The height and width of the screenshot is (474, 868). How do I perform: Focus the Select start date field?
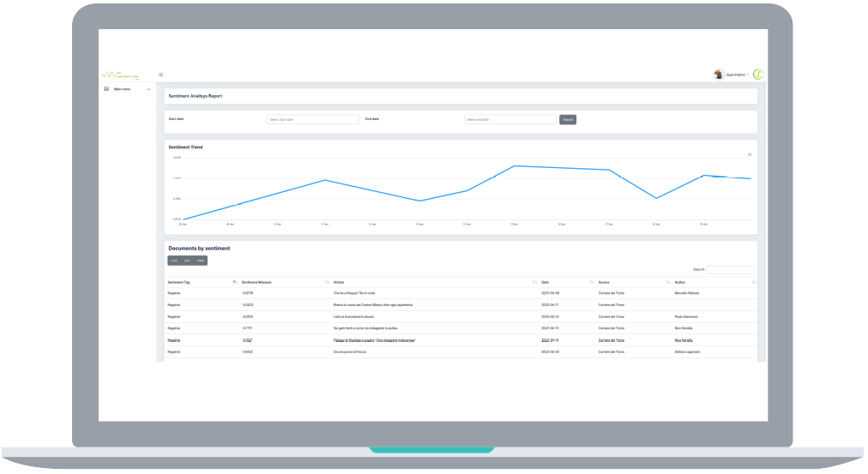click(x=313, y=119)
